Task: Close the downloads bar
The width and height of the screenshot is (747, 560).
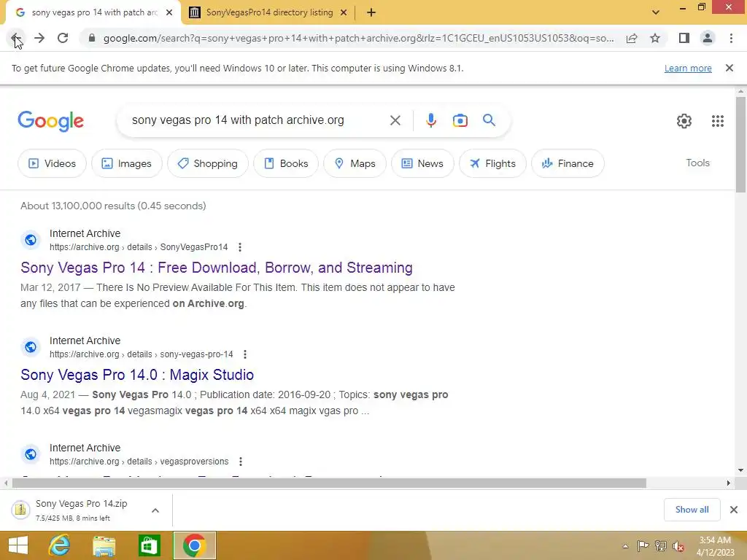Action: (x=734, y=510)
